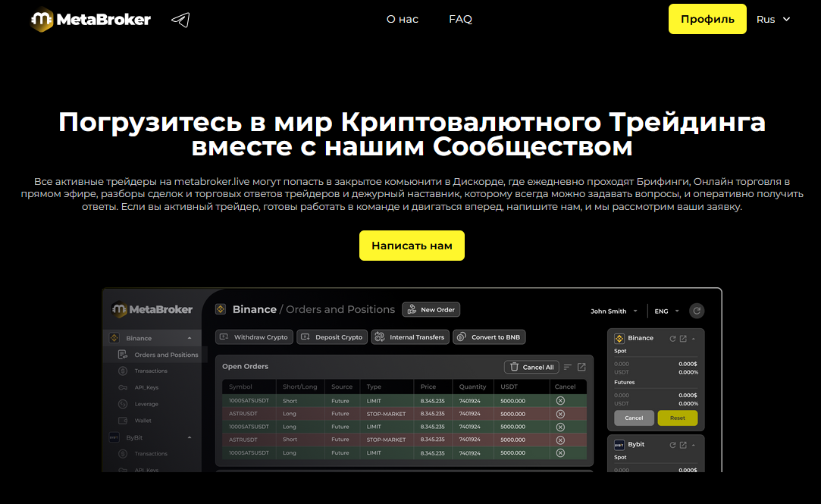Expand the John Smith user dropdown
Image resolution: width=821 pixels, height=504 pixels.
pos(613,311)
